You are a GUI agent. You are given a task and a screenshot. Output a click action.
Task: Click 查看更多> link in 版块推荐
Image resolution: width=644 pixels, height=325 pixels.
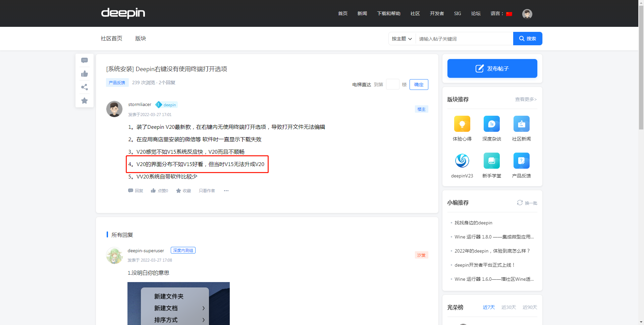526,99
